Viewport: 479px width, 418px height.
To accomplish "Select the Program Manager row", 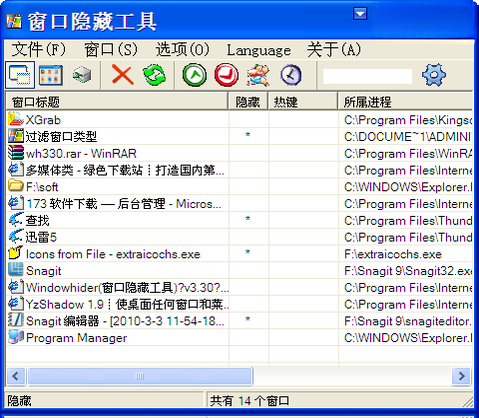I will point(239,338).
